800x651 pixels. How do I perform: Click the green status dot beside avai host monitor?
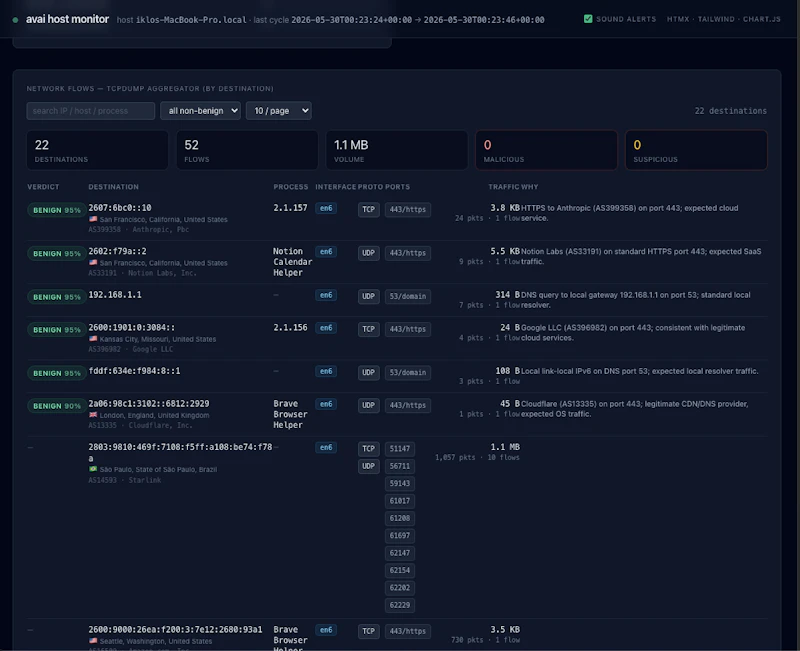tap(15, 20)
